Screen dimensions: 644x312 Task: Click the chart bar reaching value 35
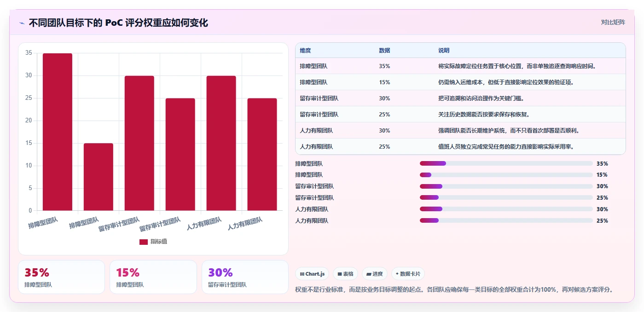pos(58,132)
